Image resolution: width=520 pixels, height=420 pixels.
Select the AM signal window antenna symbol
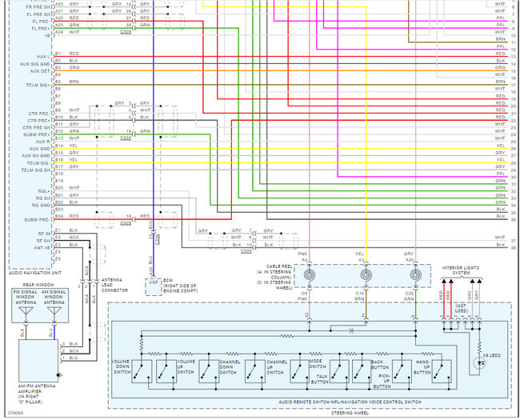click(x=54, y=313)
